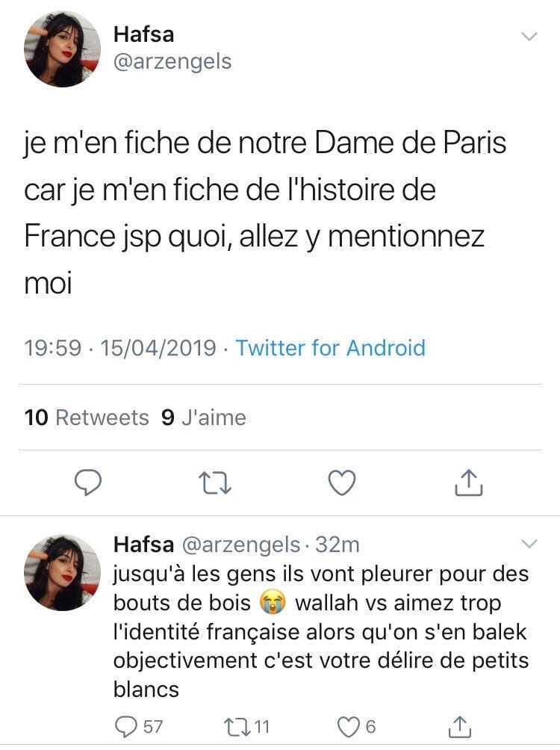This screenshot has height=750, width=560.
Task: Share the 32m reply tweet
Action: pos(459,727)
